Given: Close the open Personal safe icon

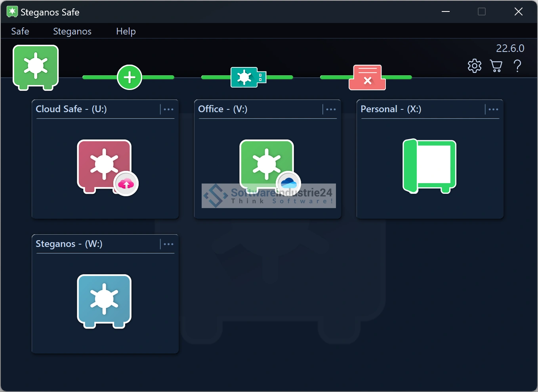Looking at the screenshot, I should [429, 166].
